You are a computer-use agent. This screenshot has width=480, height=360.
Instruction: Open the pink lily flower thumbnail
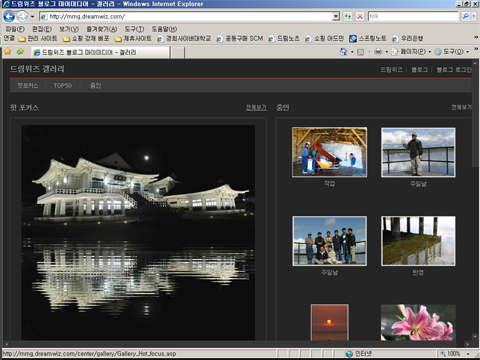tap(418, 322)
